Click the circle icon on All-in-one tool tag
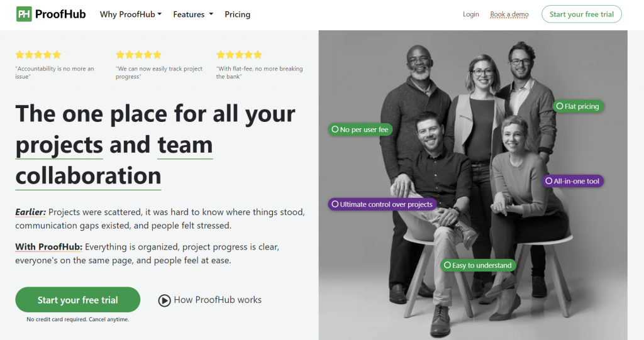The width and height of the screenshot is (644, 340). point(548,181)
